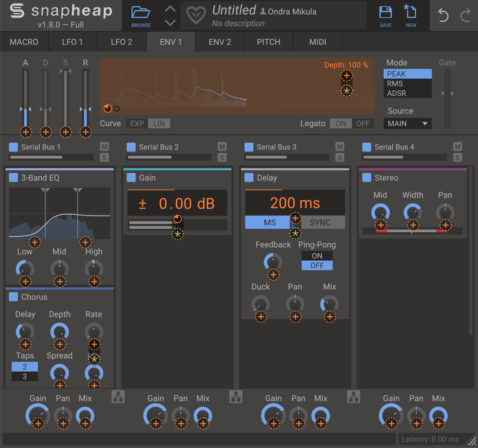Screen dimensions: 478x448
Task: Select RMS in Mode list
Action: 408,83
